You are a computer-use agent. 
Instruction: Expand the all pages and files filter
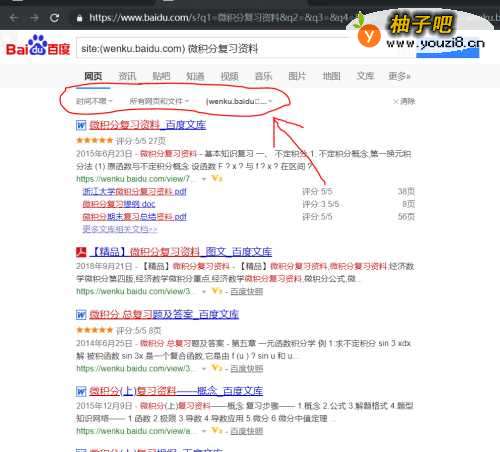[159, 101]
